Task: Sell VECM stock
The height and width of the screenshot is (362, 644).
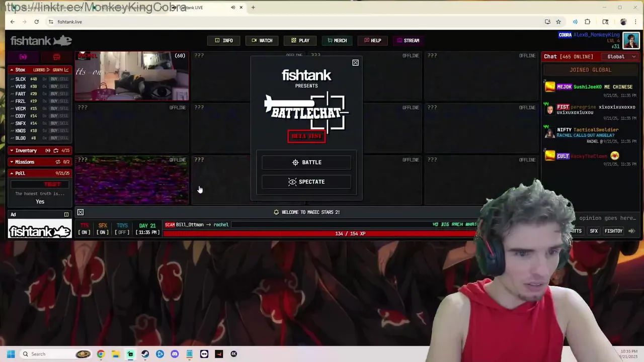Action: pyautogui.click(x=64, y=109)
